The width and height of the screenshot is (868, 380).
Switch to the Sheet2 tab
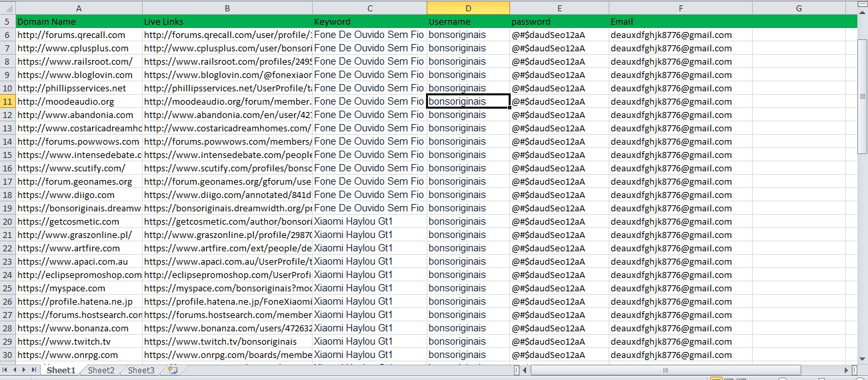101,370
